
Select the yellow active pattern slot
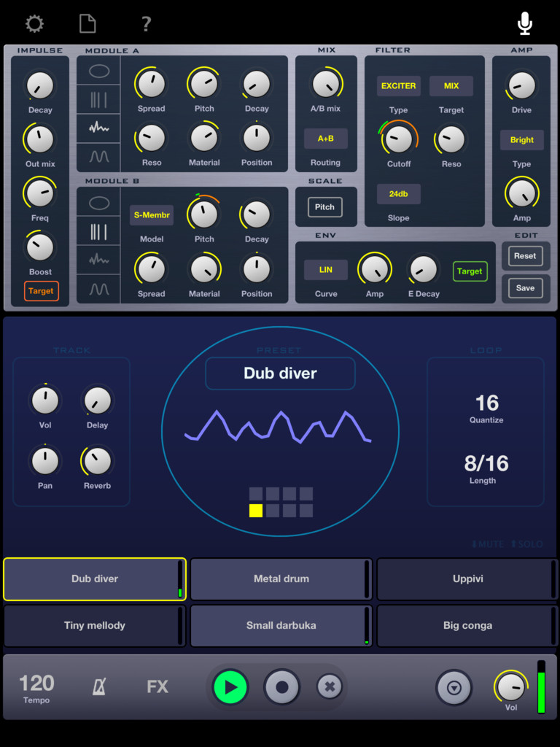[x=256, y=511]
